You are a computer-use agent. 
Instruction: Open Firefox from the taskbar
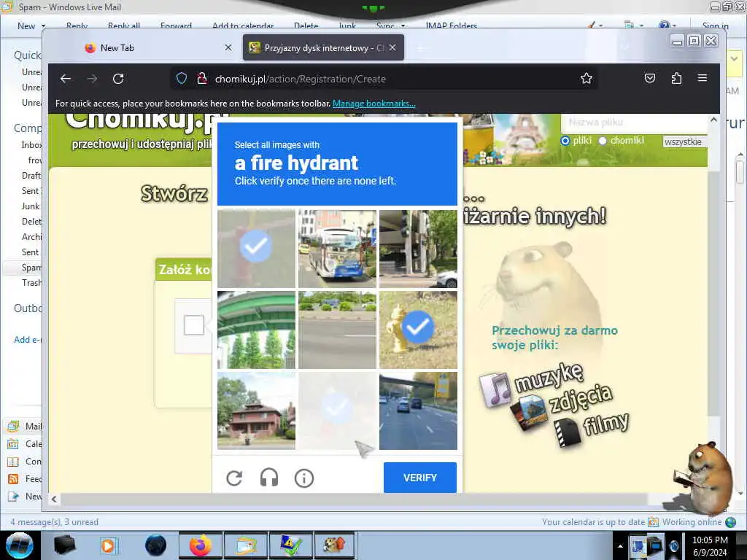[x=201, y=545]
